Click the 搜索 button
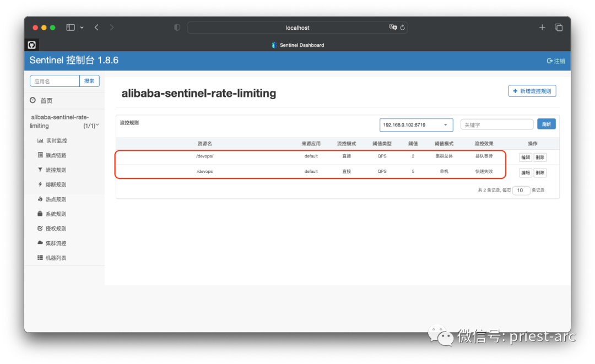Viewport: 595px width, 364px height. (x=89, y=81)
